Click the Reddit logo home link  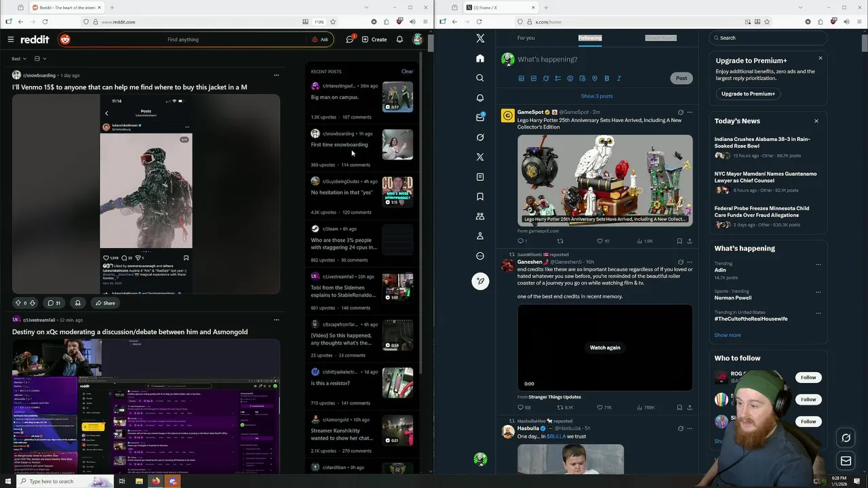coord(35,39)
